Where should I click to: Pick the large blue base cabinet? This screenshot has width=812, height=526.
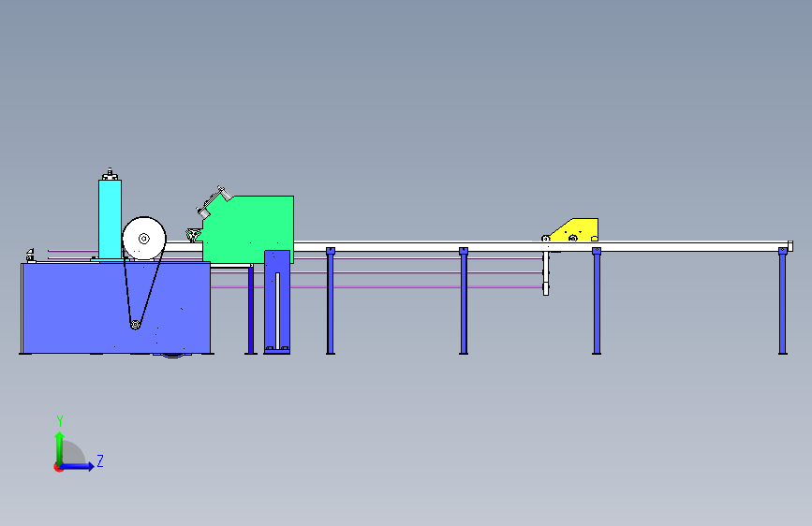click(116, 308)
